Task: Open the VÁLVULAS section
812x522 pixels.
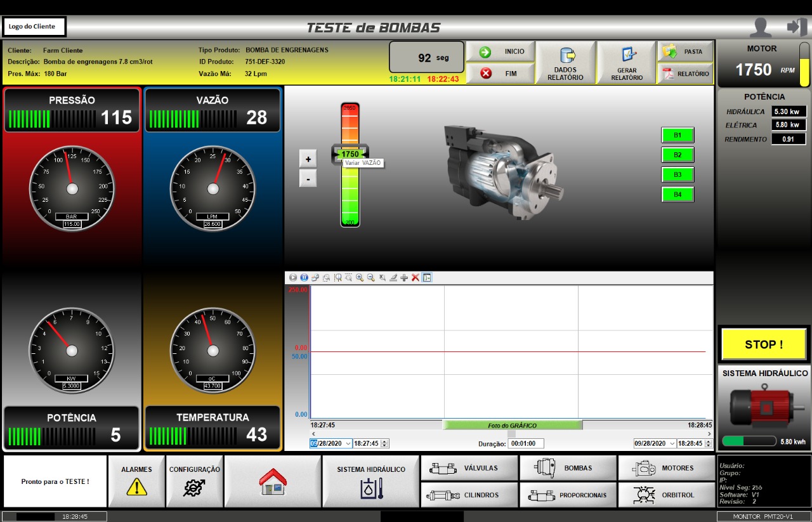Action: click(x=469, y=468)
